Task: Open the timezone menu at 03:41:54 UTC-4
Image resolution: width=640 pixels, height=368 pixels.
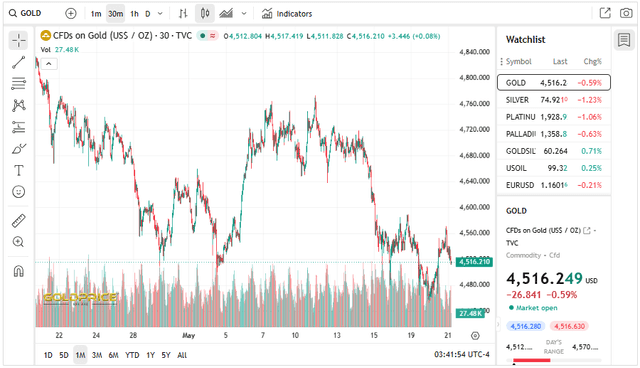Action: point(462,355)
